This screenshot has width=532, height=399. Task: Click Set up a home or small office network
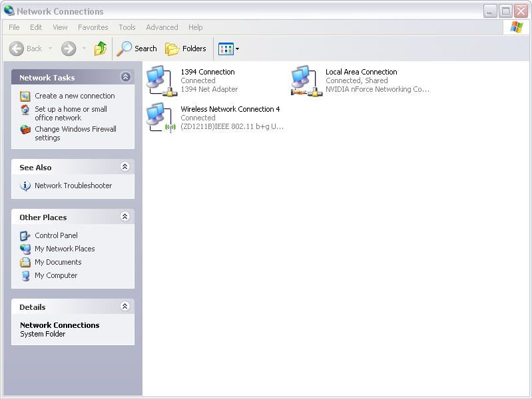(x=71, y=114)
